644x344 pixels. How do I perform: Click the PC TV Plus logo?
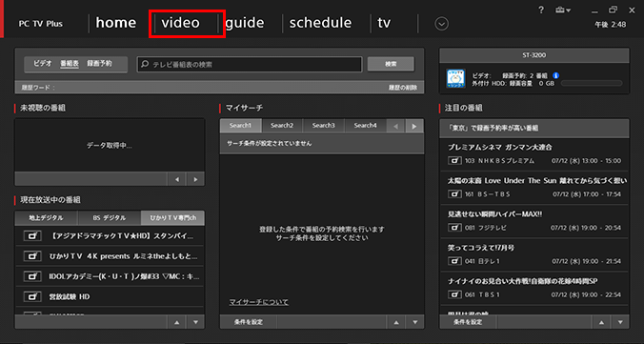41,24
